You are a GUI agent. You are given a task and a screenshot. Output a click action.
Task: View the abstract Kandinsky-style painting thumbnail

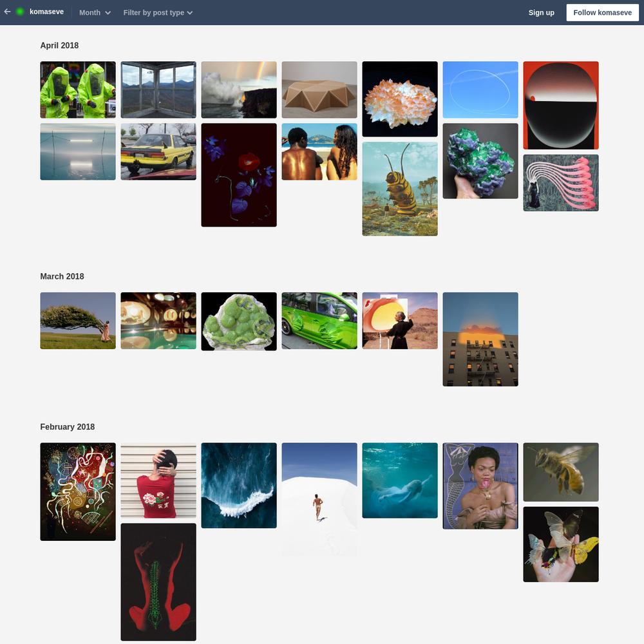pyautogui.click(x=78, y=491)
